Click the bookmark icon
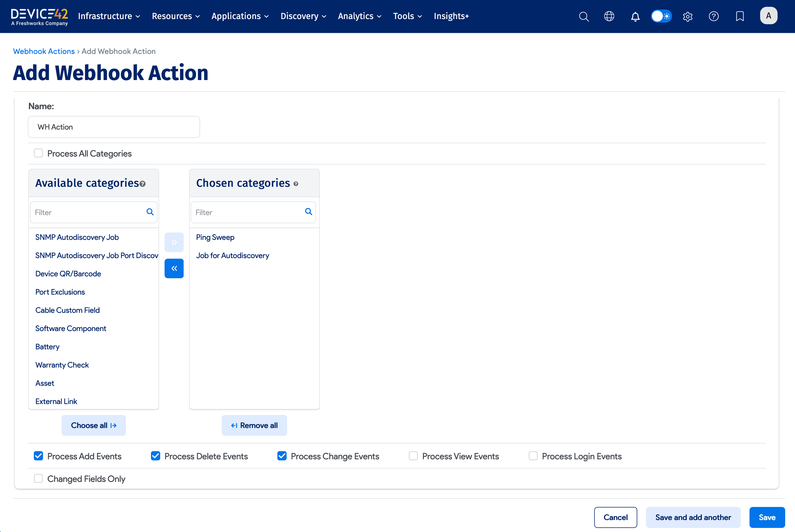Viewport: 795px width, 532px height. click(x=740, y=16)
